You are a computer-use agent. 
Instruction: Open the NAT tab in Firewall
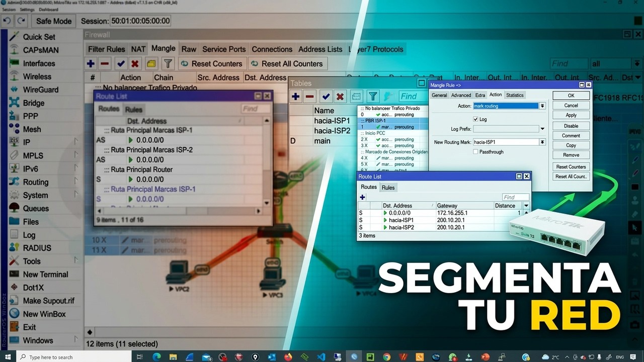(138, 49)
